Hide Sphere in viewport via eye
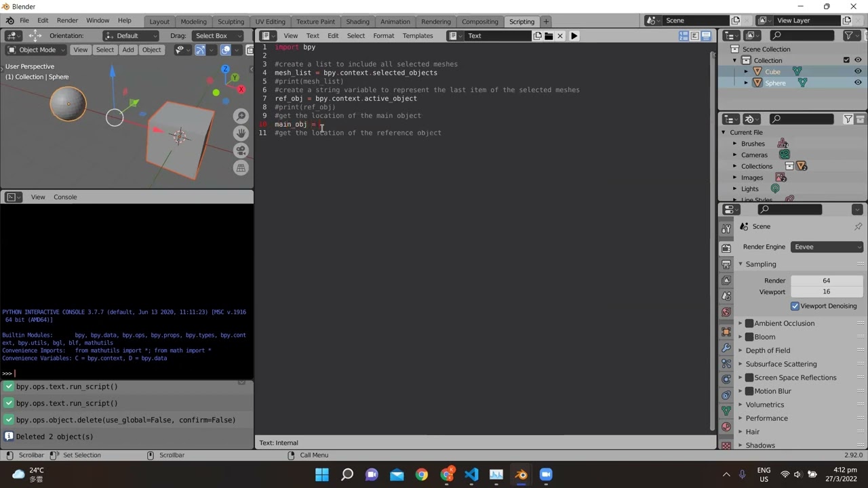 [x=858, y=83]
